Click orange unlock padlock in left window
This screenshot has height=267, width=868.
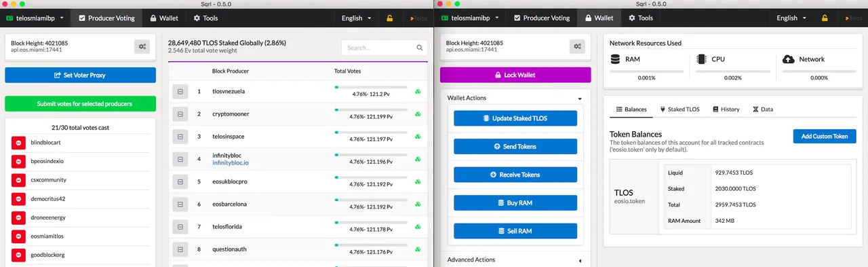click(389, 18)
